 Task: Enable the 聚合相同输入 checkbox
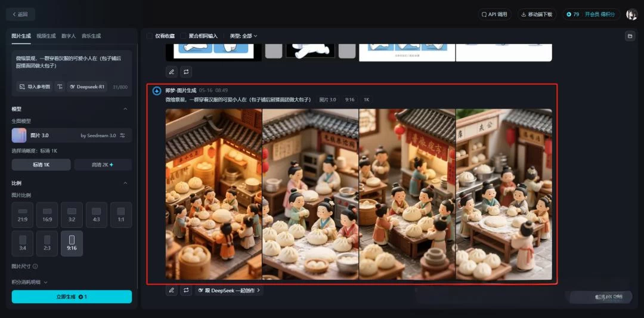pos(184,36)
